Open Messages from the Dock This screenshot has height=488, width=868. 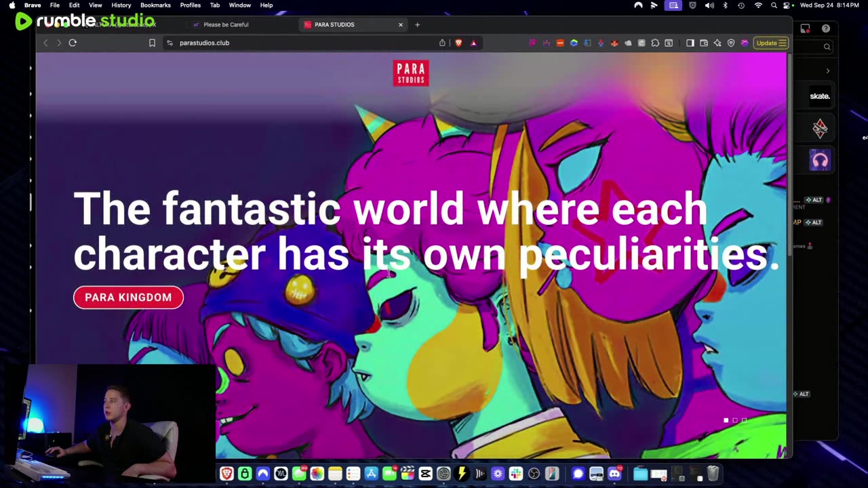pyautogui.click(x=299, y=474)
